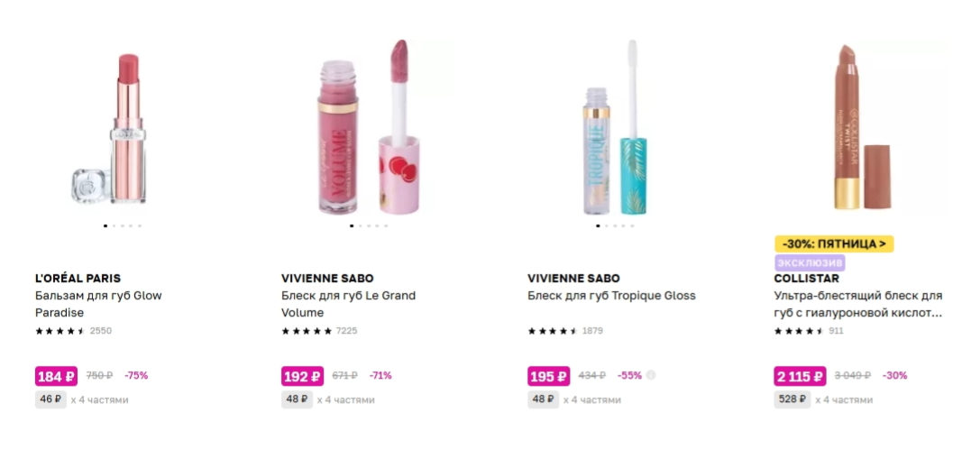
Task: Open Блеск для губ Le Grand Volume title
Action: [x=348, y=304]
